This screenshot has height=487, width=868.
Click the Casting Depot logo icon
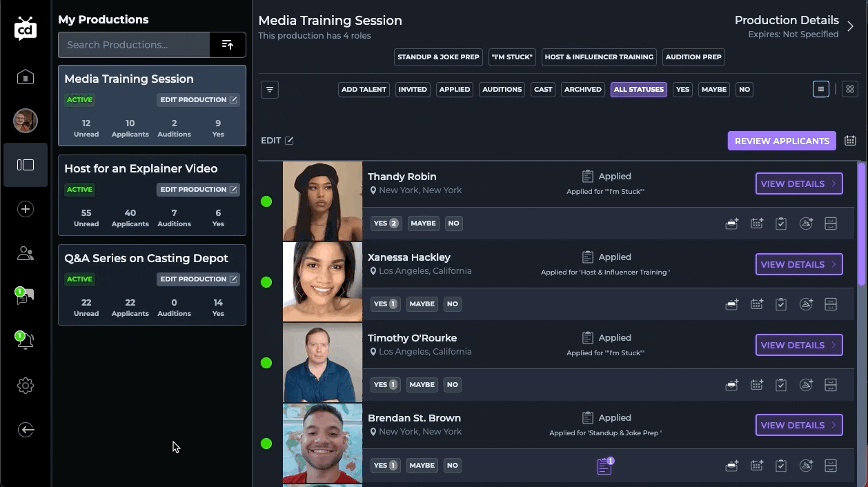pos(26,29)
